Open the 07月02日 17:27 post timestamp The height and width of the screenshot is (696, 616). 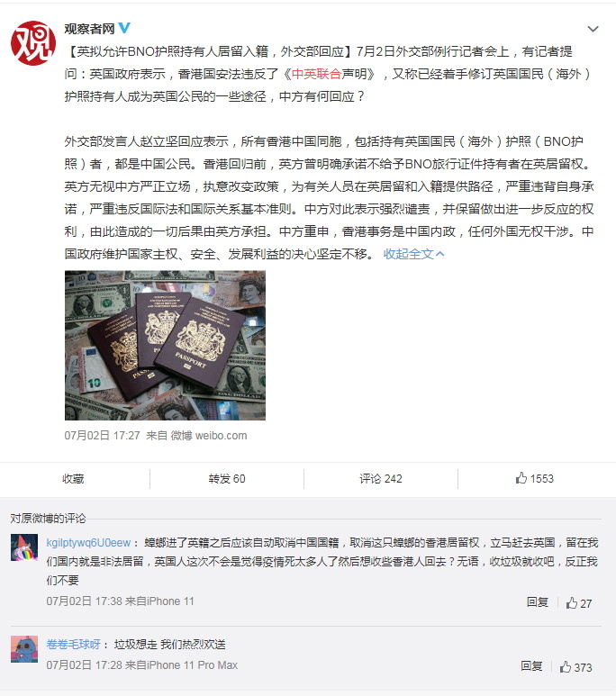tap(102, 436)
